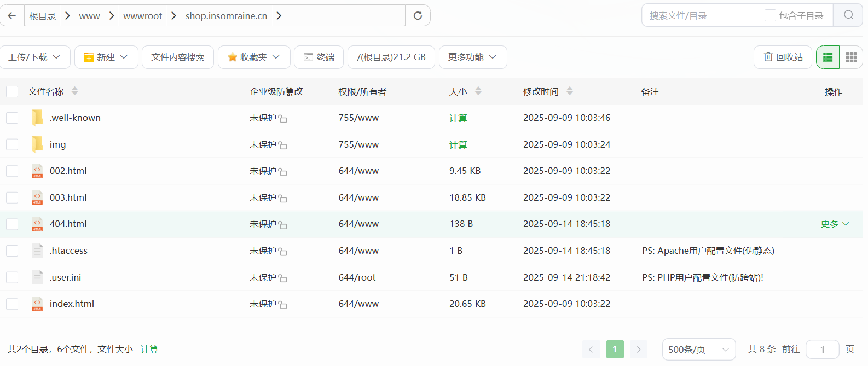Viewport: 868px width, 366px height.
Task: Click 计算 link for .well-known folder size
Action: [x=458, y=118]
